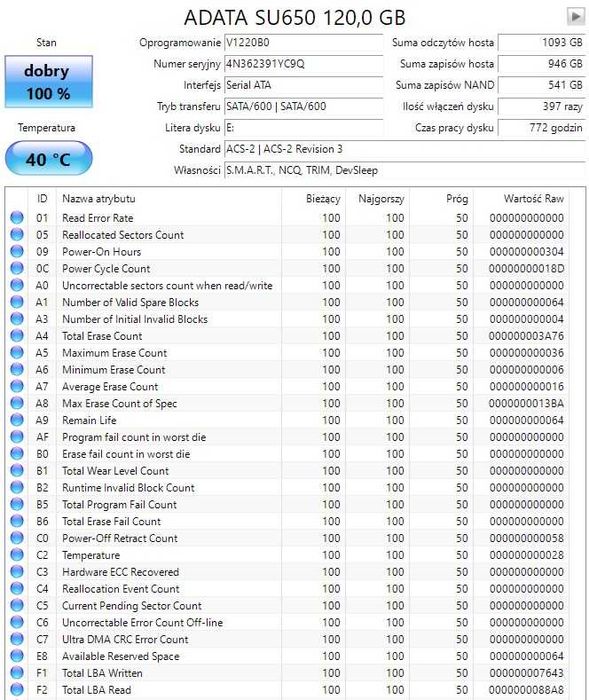Screen dimensions: 589x700
Task: Click status icon beside Total Program Fail Count
Action: 17,504
